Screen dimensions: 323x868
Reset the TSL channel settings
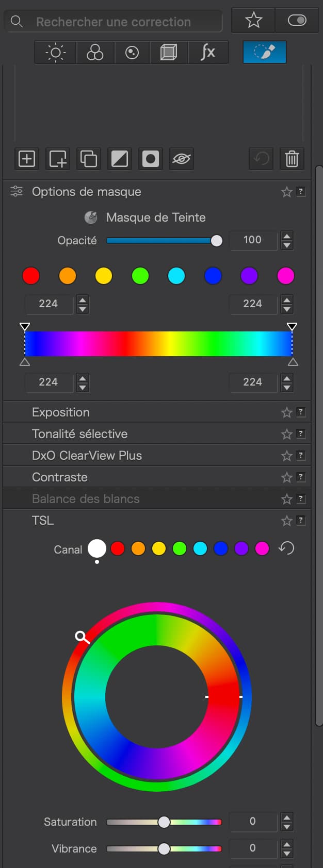pyautogui.click(x=286, y=548)
